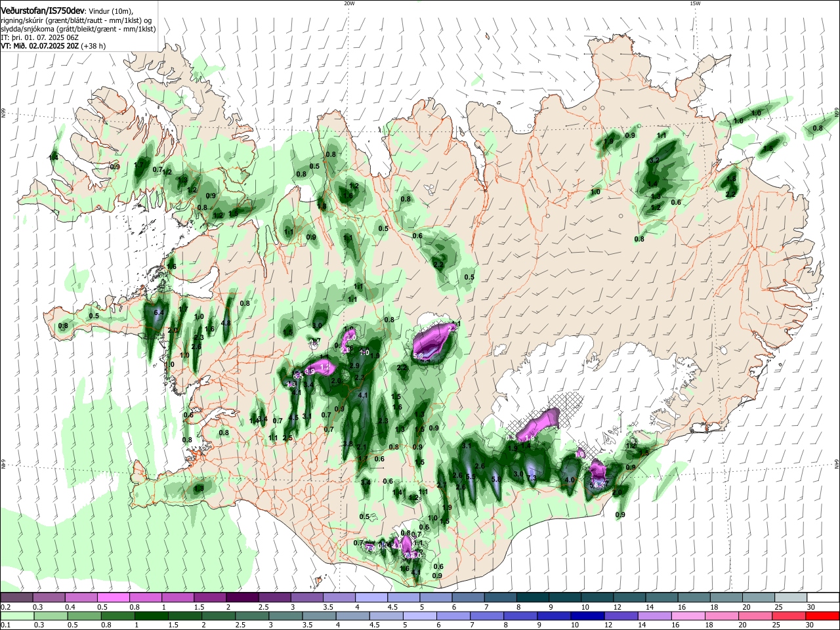Image resolution: width=840 pixels, height=630 pixels.
Task: Click the pale green 0.1 legend swatch
Action: (16, 616)
